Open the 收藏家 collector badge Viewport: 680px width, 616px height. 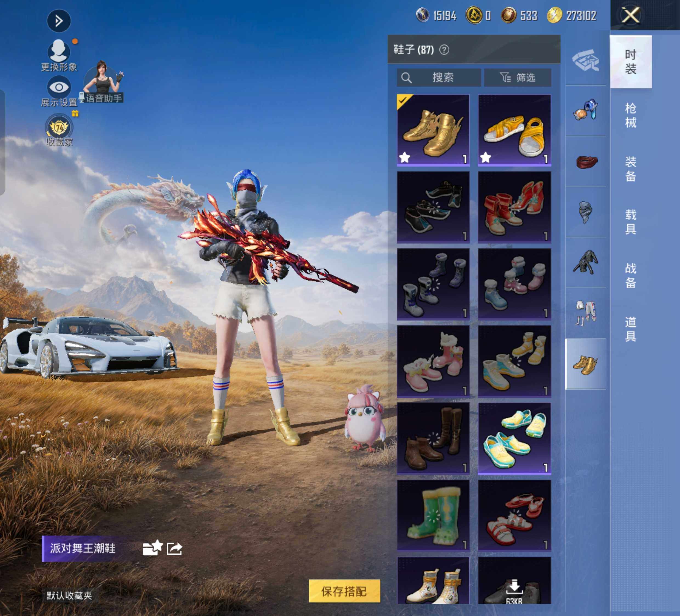(x=59, y=130)
